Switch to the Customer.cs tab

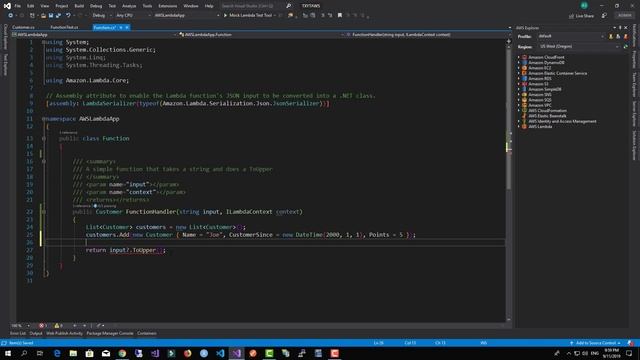coord(24,27)
